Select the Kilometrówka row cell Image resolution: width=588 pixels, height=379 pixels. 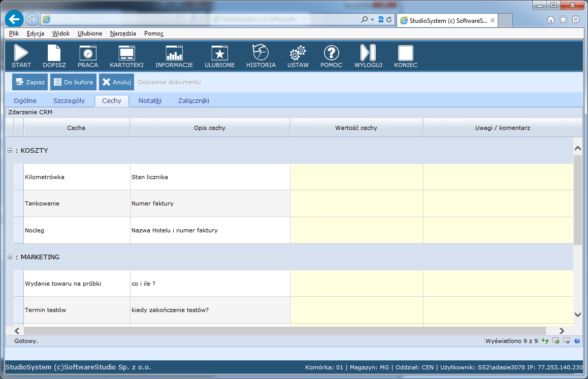pyautogui.click(x=77, y=177)
